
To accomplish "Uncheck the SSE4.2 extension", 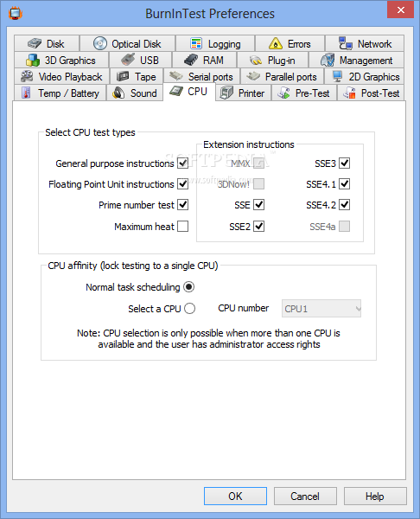I will point(345,205).
